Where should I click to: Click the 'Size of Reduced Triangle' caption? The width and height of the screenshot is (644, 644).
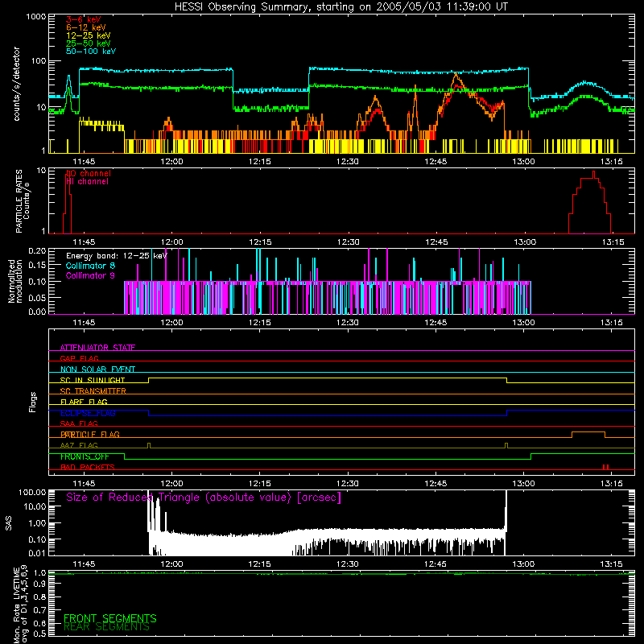coord(204,497)
